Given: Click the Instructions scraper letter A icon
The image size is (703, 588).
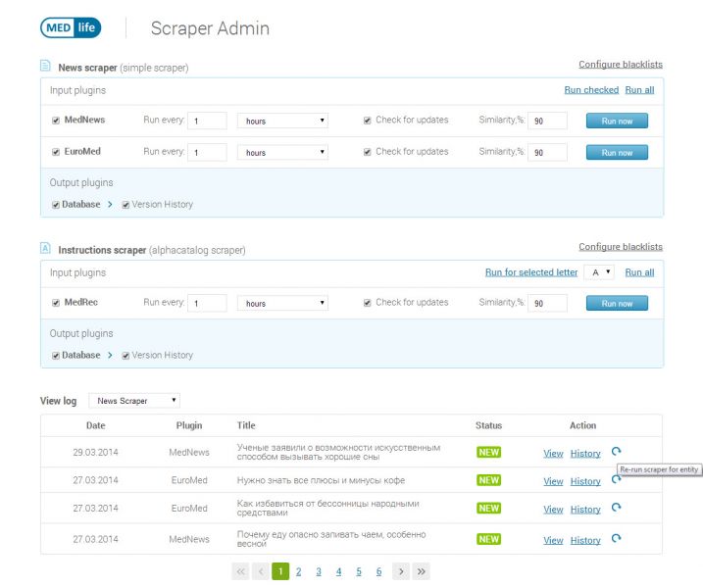Looking at the screenshot, I should coord(45,248).
